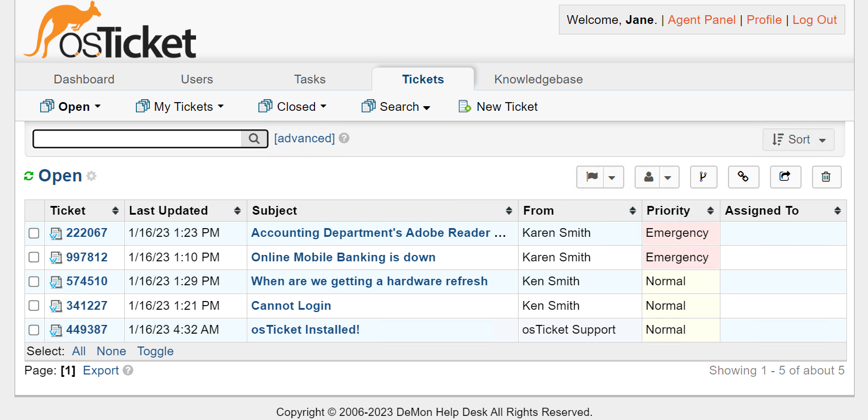Click the trash delete tickets icon
Screen dimensions: 868x420
(x=826, y=177)
